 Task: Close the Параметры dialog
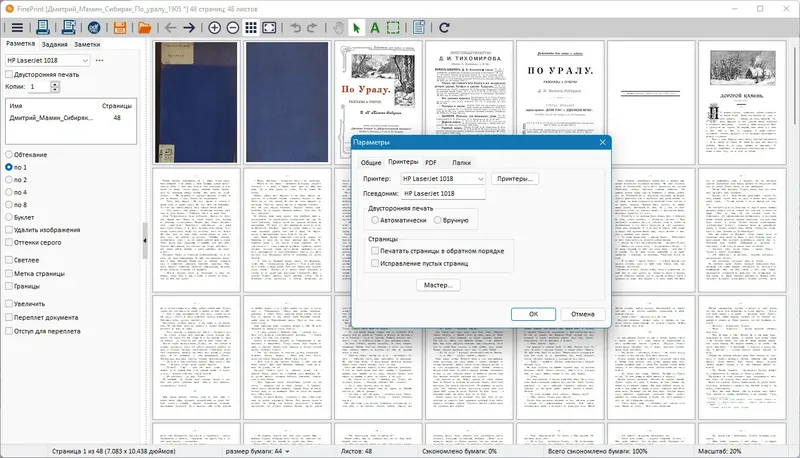[603, 142]
